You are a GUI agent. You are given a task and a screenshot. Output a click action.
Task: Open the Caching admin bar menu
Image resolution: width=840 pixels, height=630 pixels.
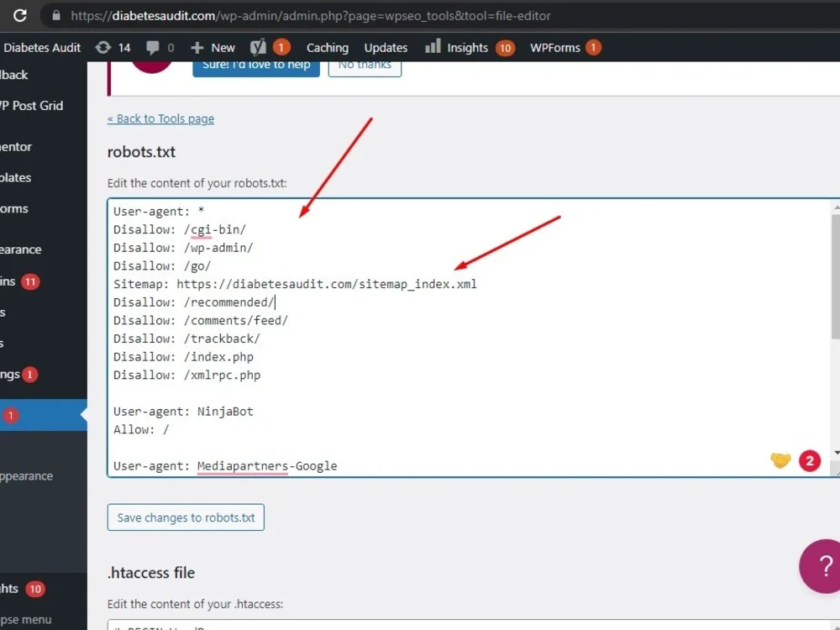[x=328, y=48]
